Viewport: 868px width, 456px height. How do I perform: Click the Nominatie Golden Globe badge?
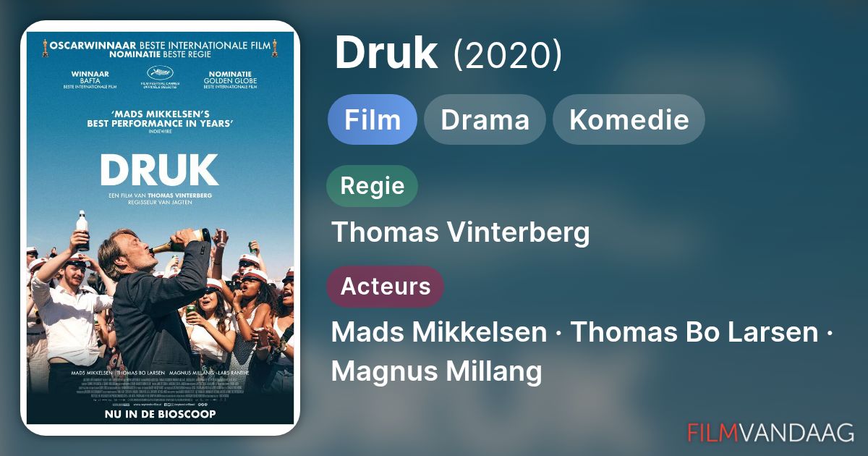(229, 80)
